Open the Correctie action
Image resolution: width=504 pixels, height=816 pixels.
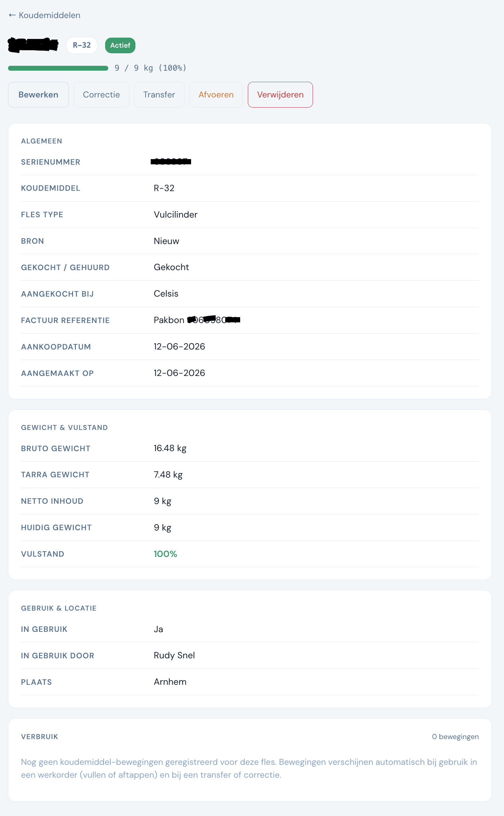pos(101,95)
